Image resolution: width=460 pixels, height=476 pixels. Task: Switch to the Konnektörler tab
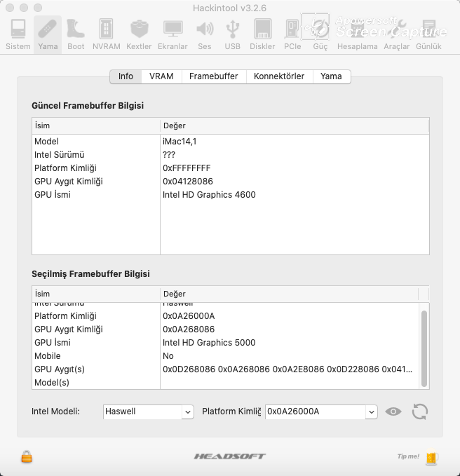tap(279, 76)
